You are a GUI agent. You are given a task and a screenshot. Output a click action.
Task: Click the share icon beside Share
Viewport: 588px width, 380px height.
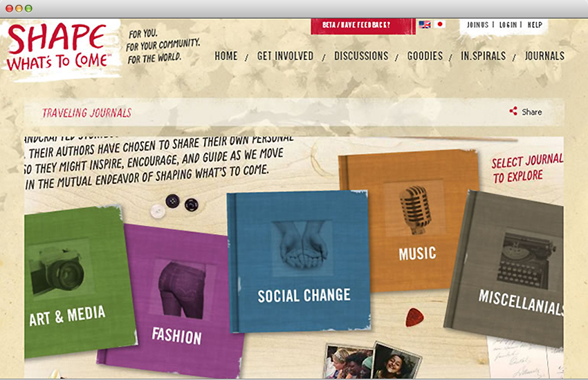513,111
